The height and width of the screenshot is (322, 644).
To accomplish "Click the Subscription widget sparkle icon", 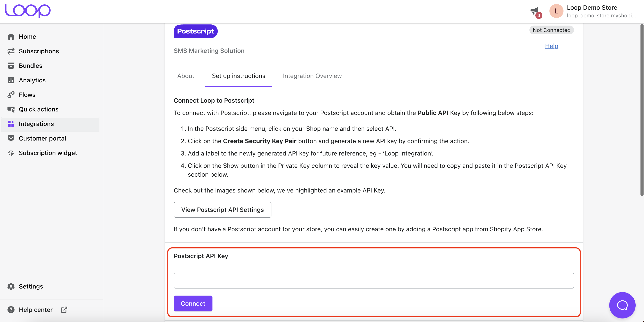I will point(11,153).
